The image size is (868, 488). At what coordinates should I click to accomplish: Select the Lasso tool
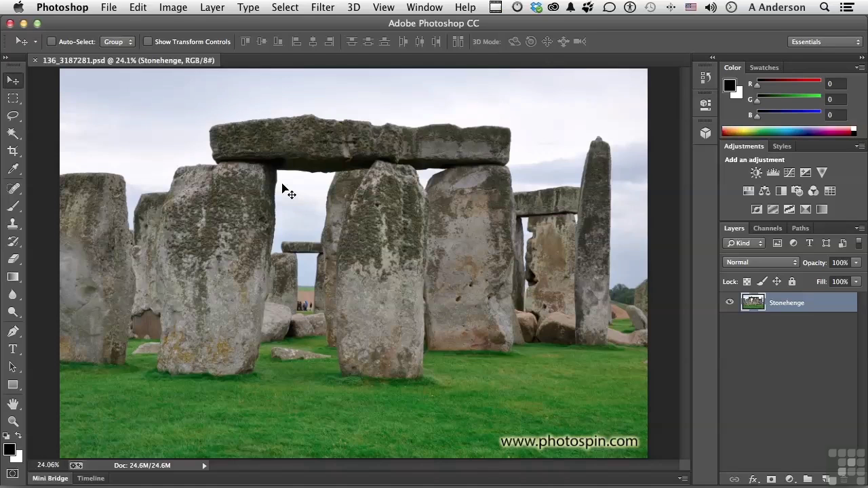click(x=13, y=116)
